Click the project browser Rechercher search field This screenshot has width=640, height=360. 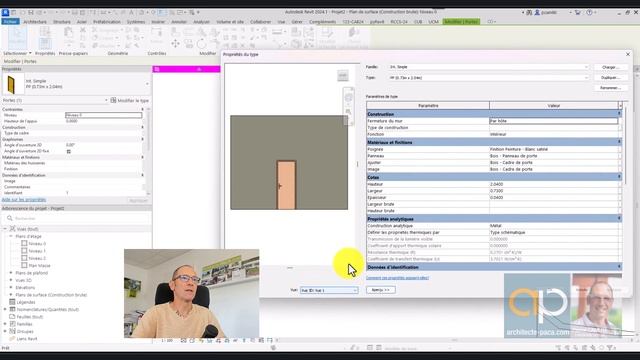click(78, 218)
